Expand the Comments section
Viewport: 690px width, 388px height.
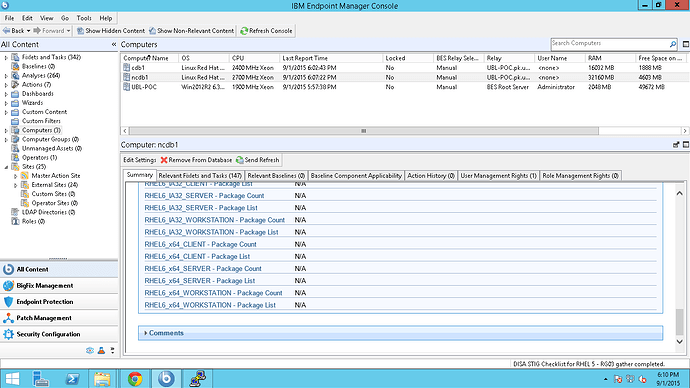[146, 333]
